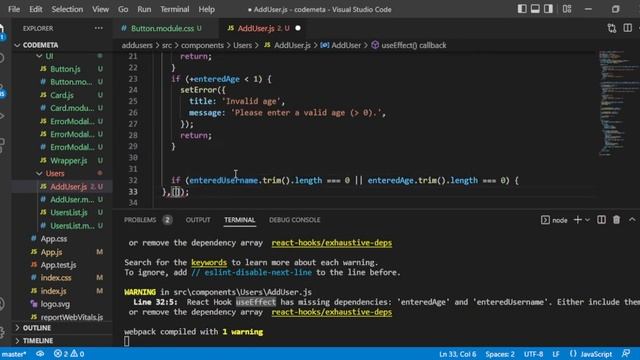Open the File menu
Viewport: 640px width, 360px height.
(x=14, y=9)
